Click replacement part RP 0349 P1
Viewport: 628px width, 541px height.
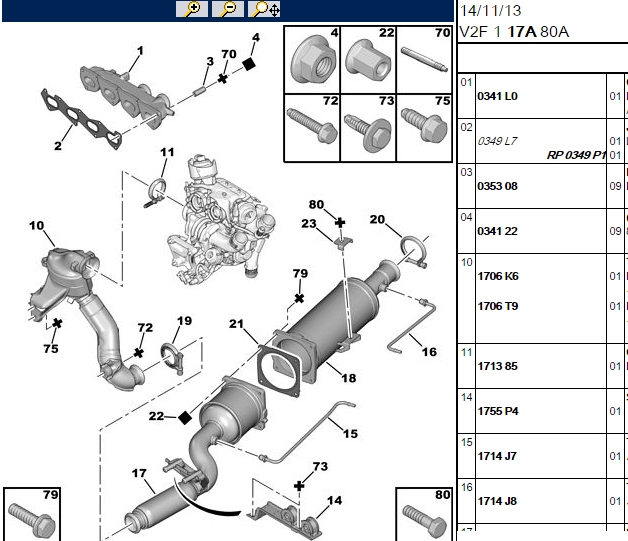[576, 155]
